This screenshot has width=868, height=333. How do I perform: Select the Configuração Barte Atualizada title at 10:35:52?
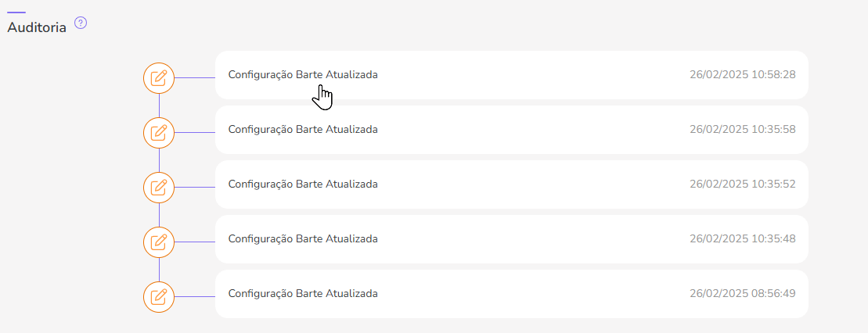point(303,184)
